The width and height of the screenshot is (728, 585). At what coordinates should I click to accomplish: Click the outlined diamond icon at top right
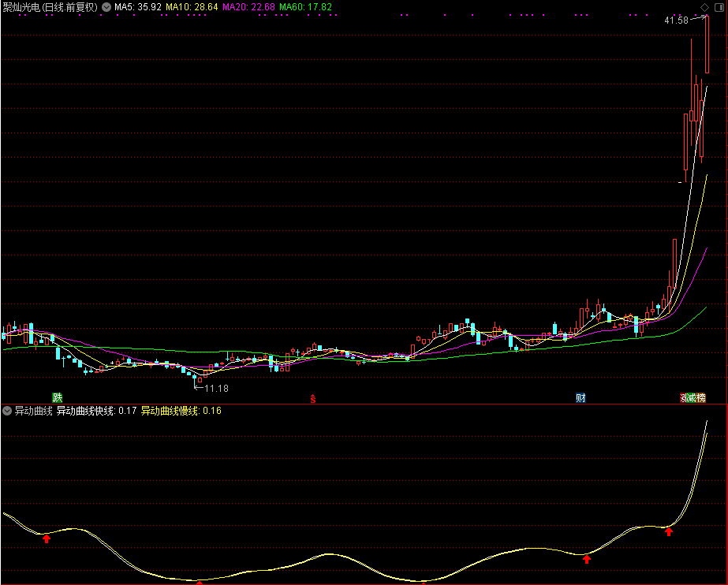click(704, 7)
